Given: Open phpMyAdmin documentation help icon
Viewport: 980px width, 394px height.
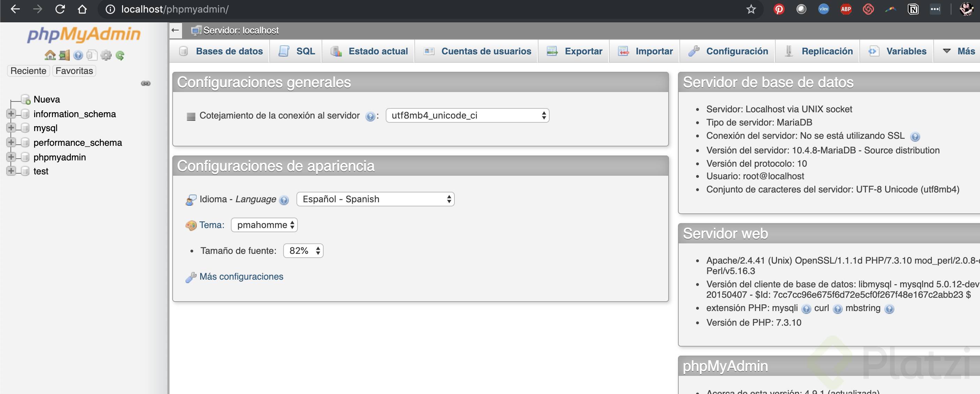Looking at the screenshot, I should [x=78, y=55].
